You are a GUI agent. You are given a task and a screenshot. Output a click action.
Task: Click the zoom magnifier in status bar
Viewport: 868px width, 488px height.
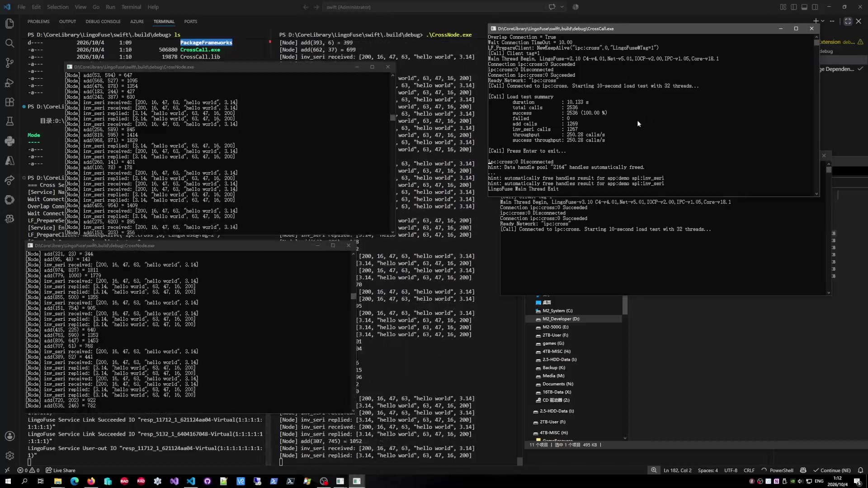tap(654, 470)
